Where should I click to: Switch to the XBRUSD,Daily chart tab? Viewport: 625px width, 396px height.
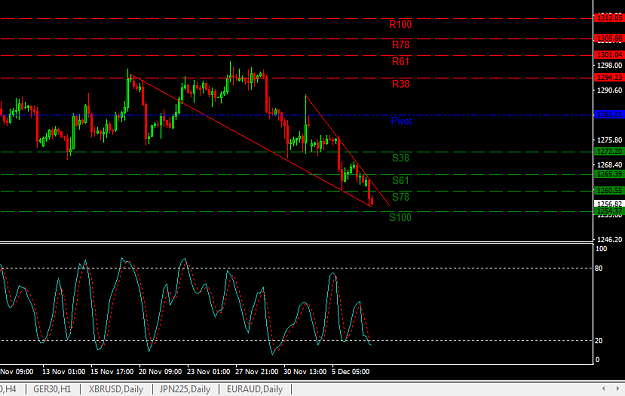[116, 389]
